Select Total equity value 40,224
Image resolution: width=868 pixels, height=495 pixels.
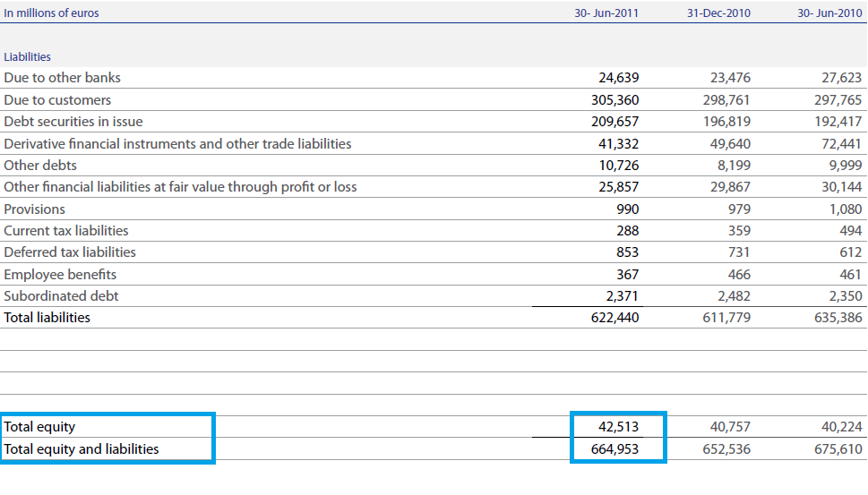pos(841,427)
